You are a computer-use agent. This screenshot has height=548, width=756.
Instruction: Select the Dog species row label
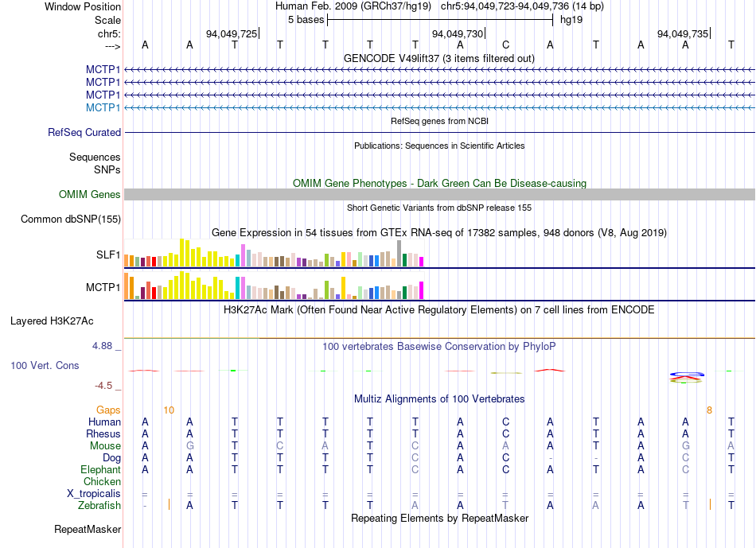click(x=111, y=458)
